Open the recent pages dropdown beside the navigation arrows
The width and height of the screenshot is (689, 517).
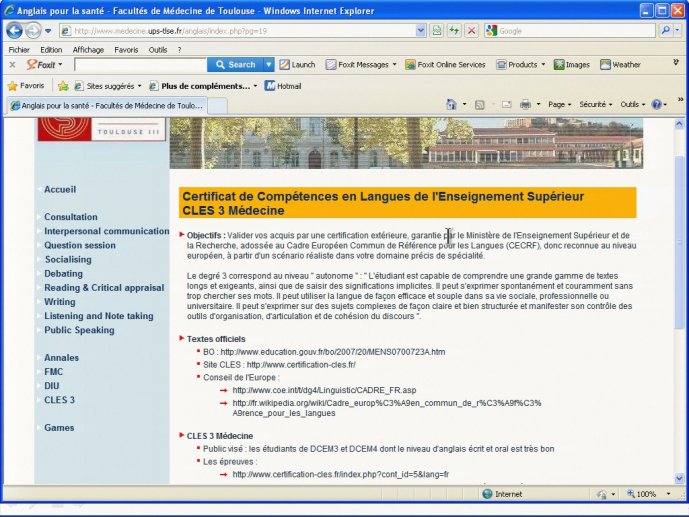(48, 31)
